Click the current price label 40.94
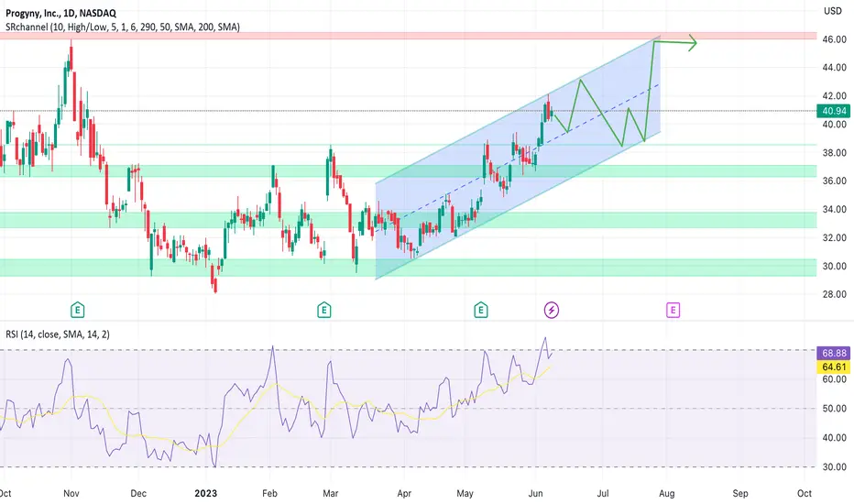The width and height of the screenshot is (854, 504). point(834,111)
